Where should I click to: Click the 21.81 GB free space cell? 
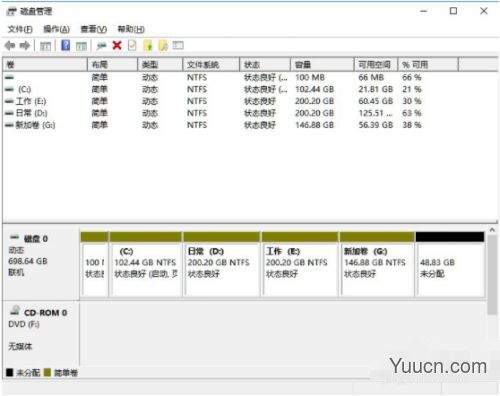376,89
